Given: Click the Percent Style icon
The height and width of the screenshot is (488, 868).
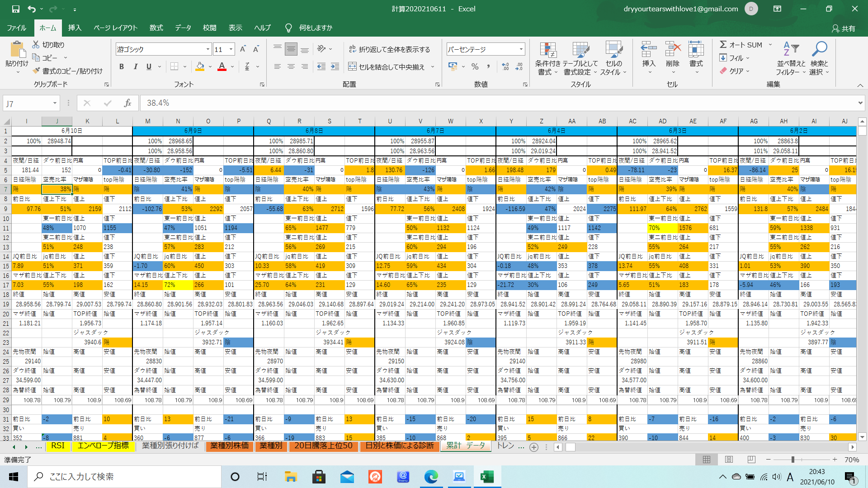Looking at the screenshot, I should pos(475,67).
